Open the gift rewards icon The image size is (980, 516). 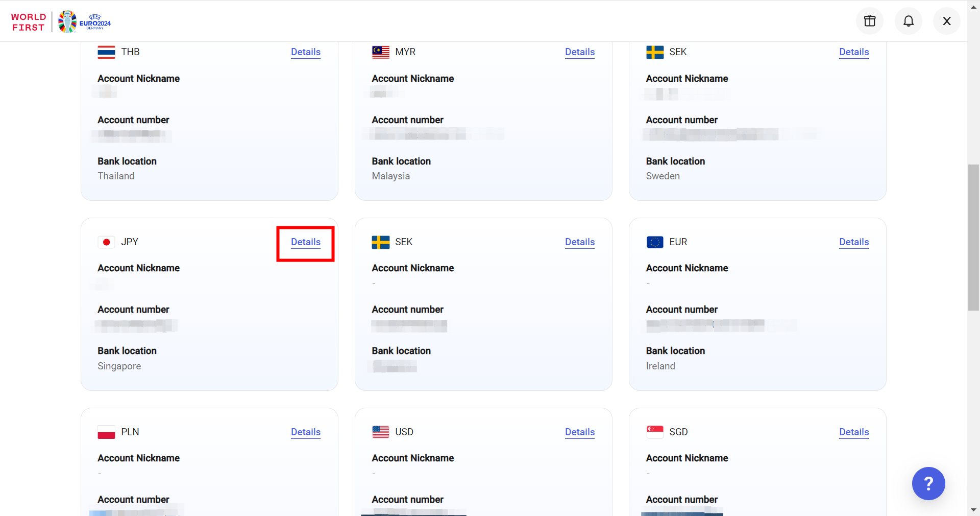point(870,21)
